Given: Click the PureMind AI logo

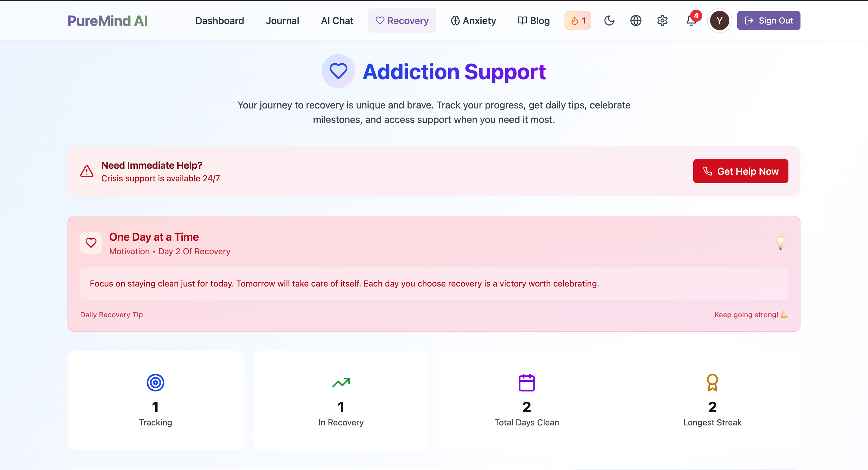Looking at the screenshot, I should 108,20.
